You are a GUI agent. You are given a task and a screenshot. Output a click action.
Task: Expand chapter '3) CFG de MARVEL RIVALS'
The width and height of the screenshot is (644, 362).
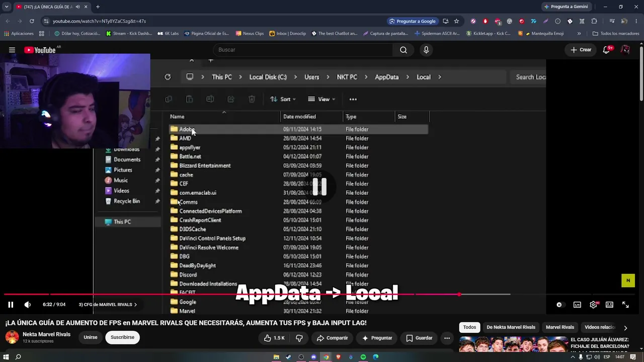108,305
